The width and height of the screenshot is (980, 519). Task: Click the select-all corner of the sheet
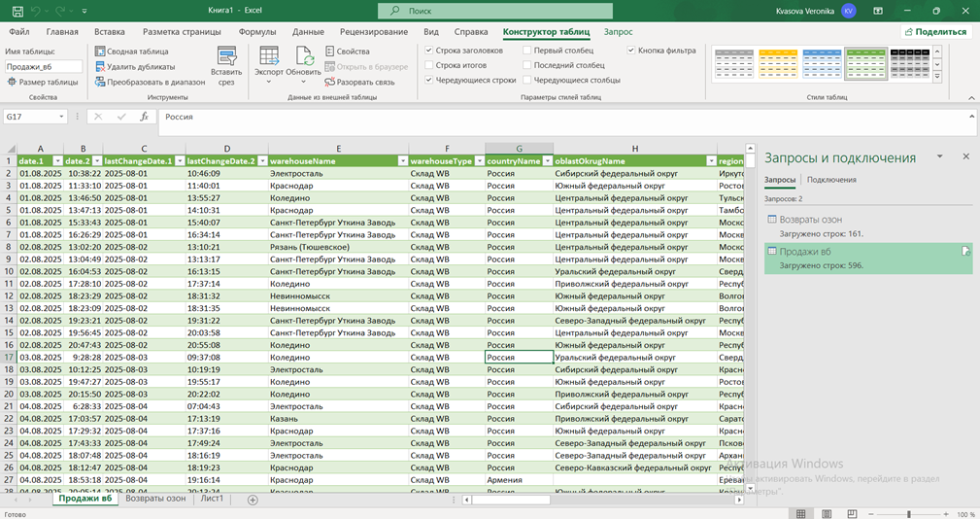(x=8, y=149)
